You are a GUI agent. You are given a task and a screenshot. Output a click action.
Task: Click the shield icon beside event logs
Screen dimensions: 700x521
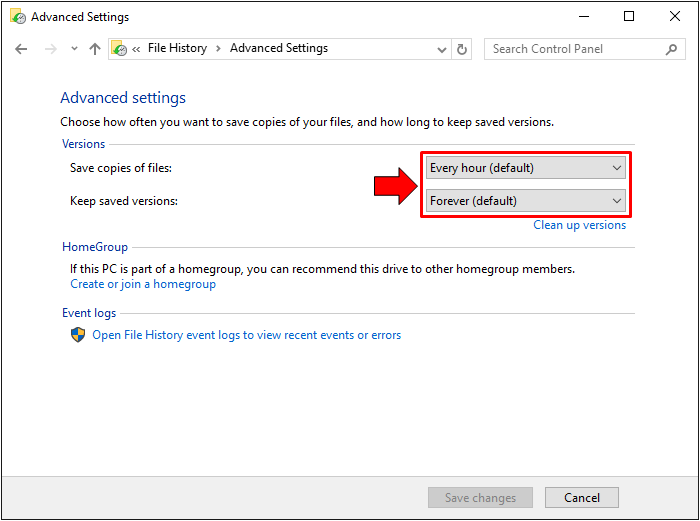point(78,336)
